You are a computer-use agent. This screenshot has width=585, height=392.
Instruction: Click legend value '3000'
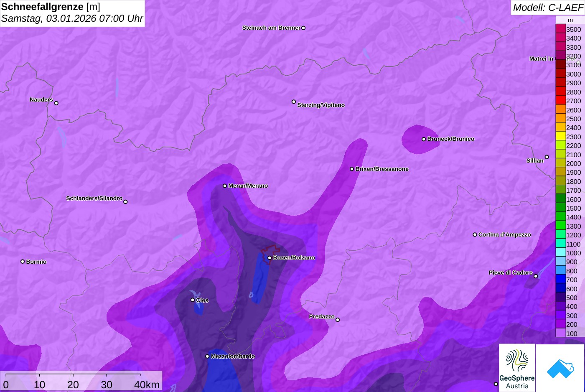point(573,74)
